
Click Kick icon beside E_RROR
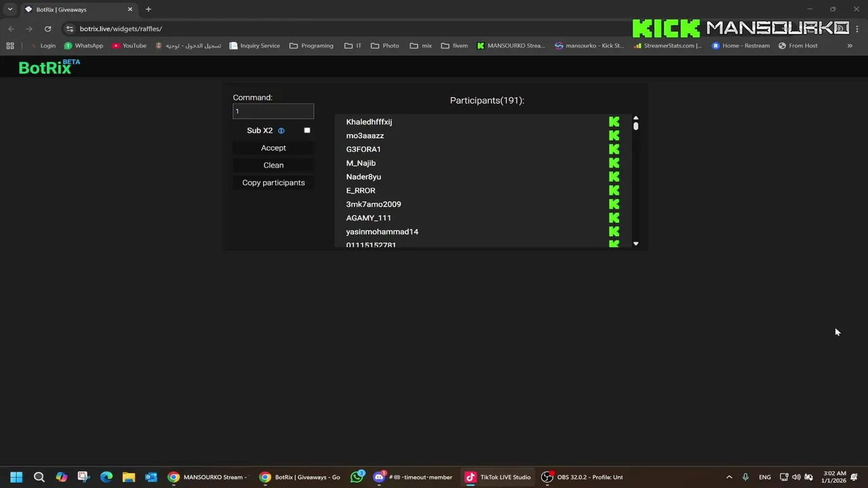614,190
